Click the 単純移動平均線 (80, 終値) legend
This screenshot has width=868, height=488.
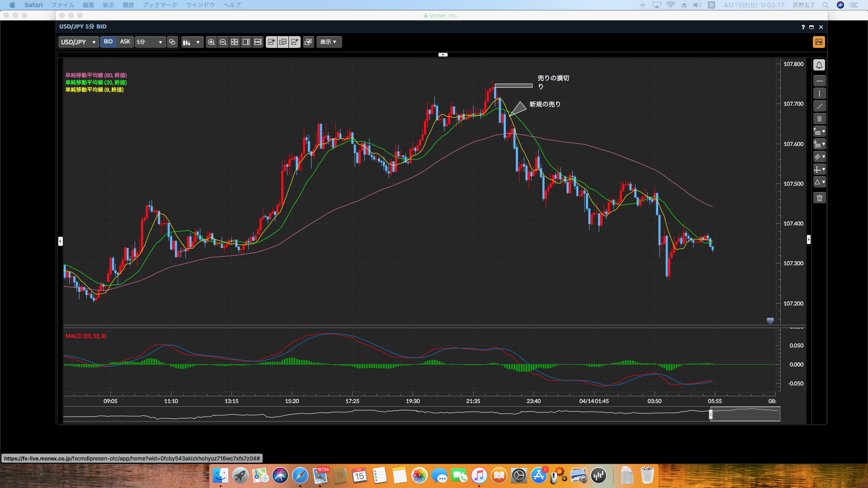pyautogui.click(x=96, y=75)
